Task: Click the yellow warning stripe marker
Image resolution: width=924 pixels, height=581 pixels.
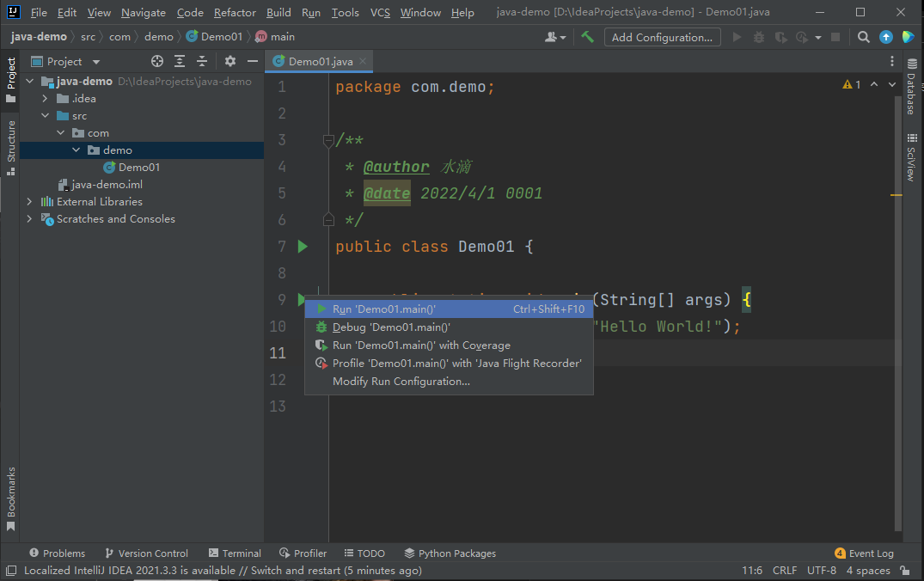Action: tap(896, 195)
